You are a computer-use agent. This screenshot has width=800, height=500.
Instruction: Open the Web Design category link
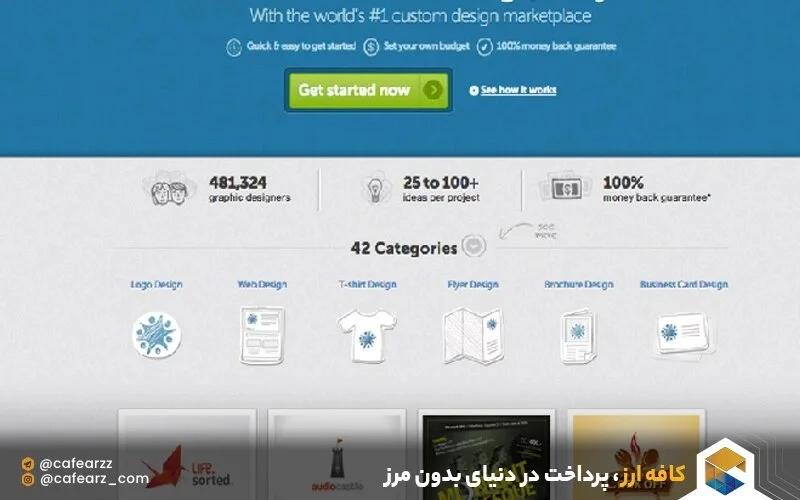click(x=262, y=284)
